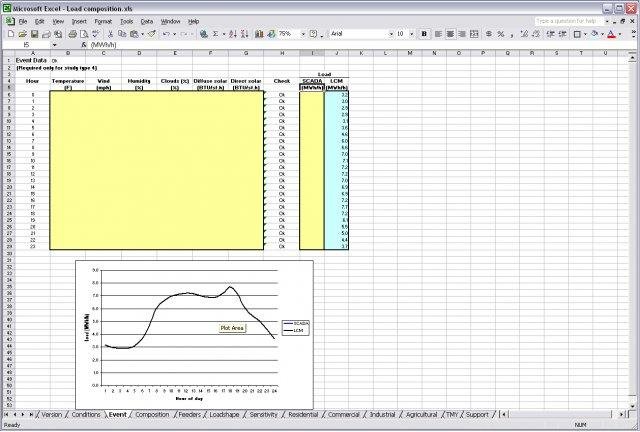
Task: Switch to the Residential sheet tab
Action: point(303,414)
